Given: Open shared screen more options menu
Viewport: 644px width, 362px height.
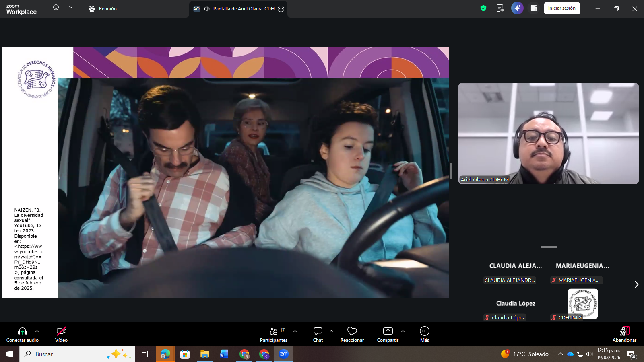Looking at the screenshot, I should click(281, 9).
